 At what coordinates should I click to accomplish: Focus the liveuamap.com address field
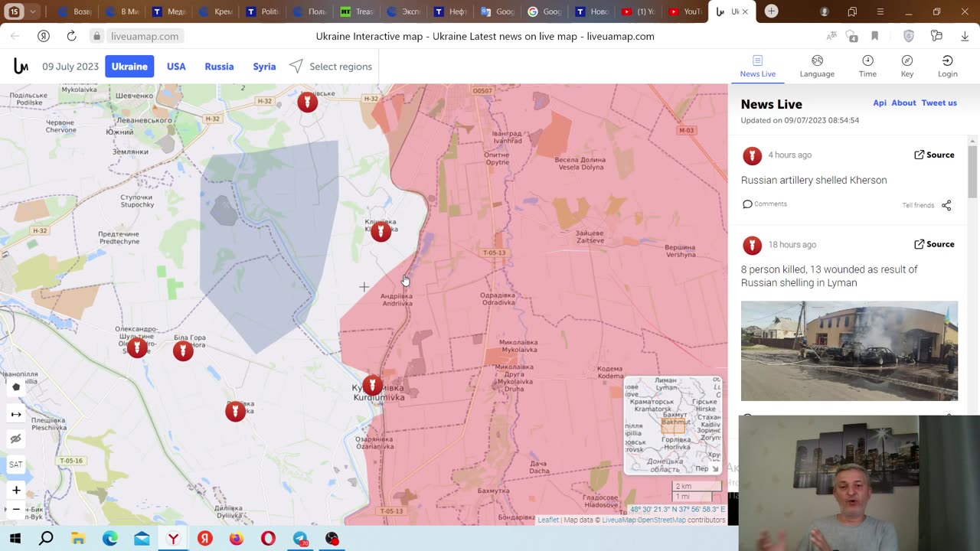pos(145,36)
